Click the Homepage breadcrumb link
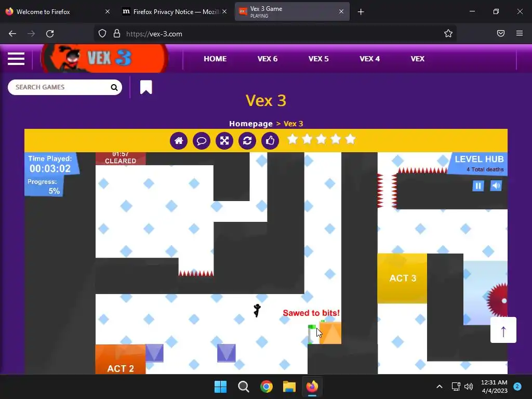Screen dimensions: 532x399 pyautogui.click(x=251, y=124)
